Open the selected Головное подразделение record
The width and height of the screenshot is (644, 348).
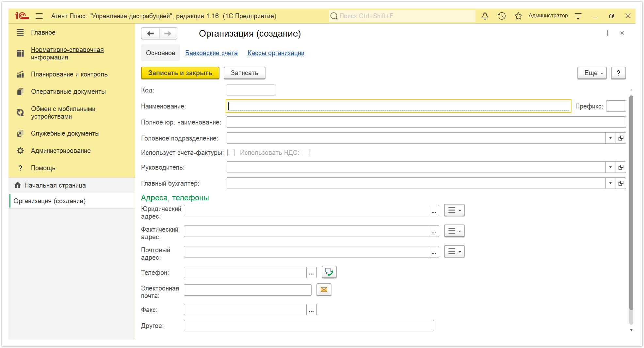point(621,138)
